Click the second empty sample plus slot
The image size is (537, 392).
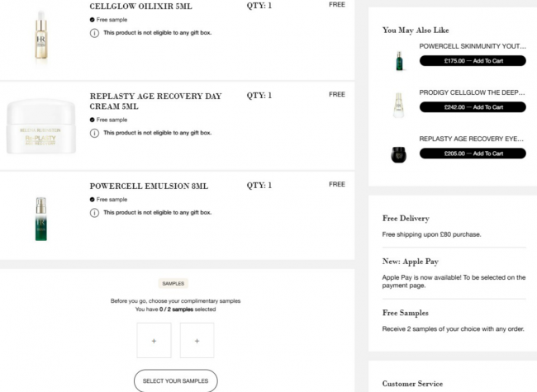coord(197,340)
